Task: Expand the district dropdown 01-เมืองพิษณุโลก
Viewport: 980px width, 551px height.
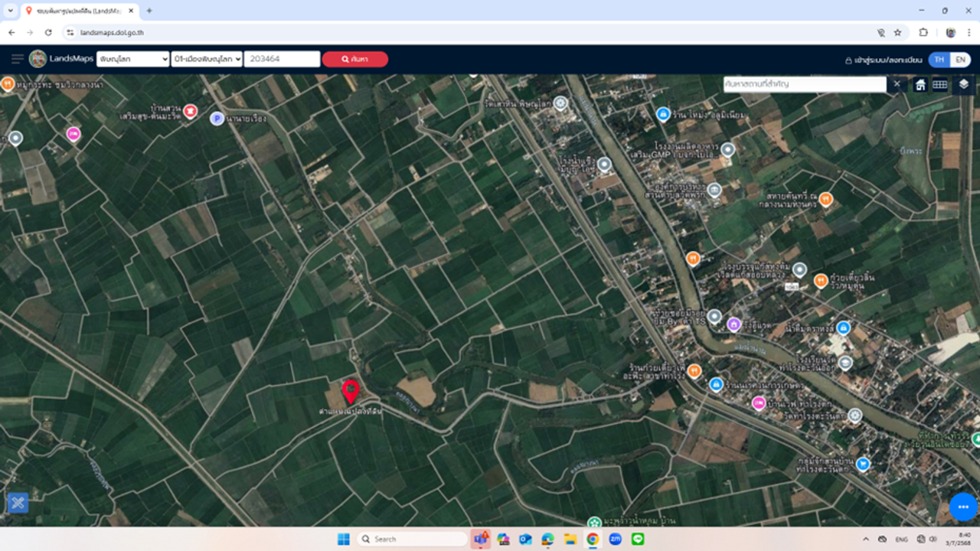Action: tap(207, 59)
